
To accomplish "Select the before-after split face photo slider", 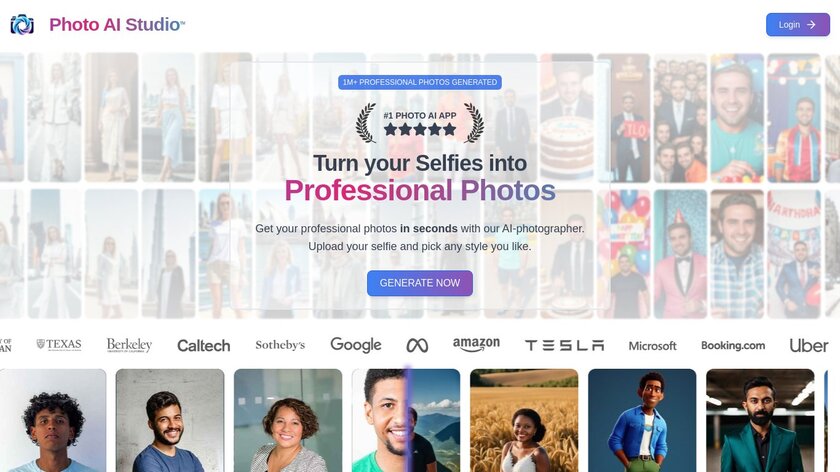I will [x=408, y=421].
